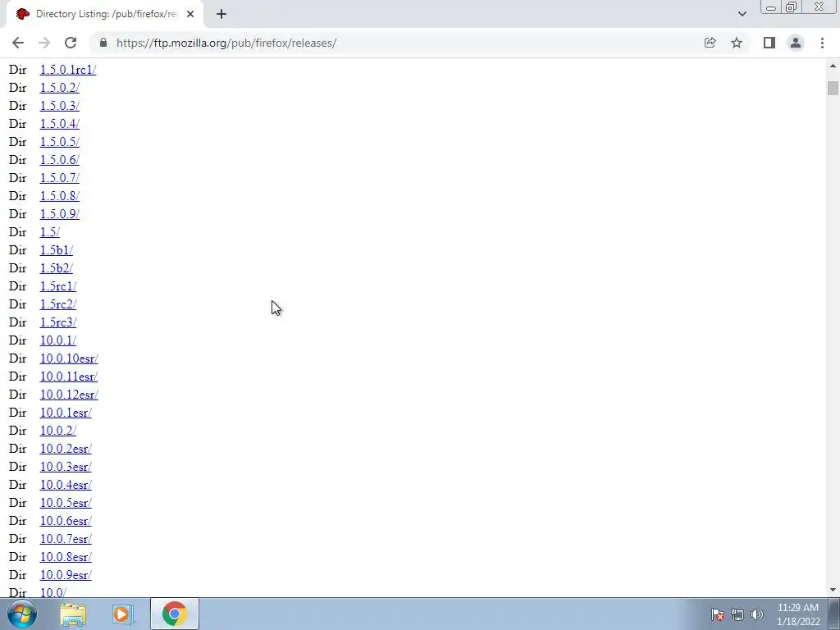The width and height of the screenshot is (840, 630).
Task: Open the 1.5.0.8/ directory link
Action: point(59,195)
